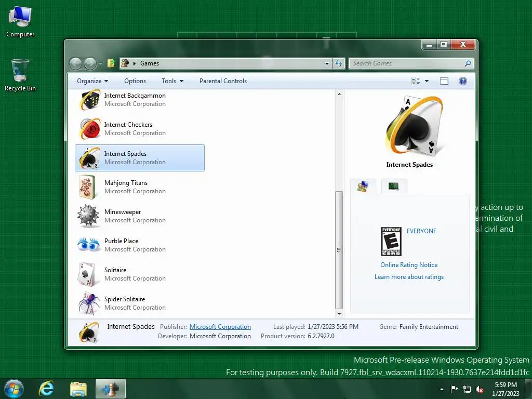The width and height of the screenshot is (532, 399).
Task: Switch to the ratings tab in preview pane
Action: tap(363, 187)
